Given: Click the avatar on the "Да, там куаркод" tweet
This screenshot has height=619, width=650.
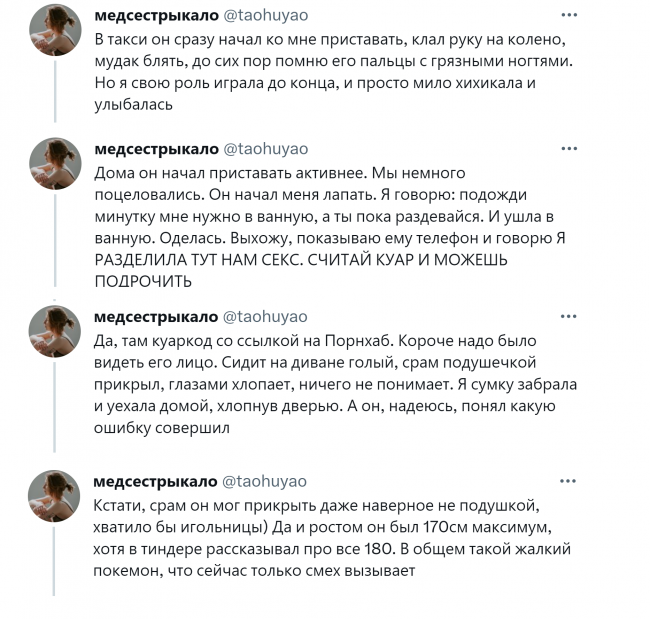Looking at the screenshot, I should pos(55,333).
